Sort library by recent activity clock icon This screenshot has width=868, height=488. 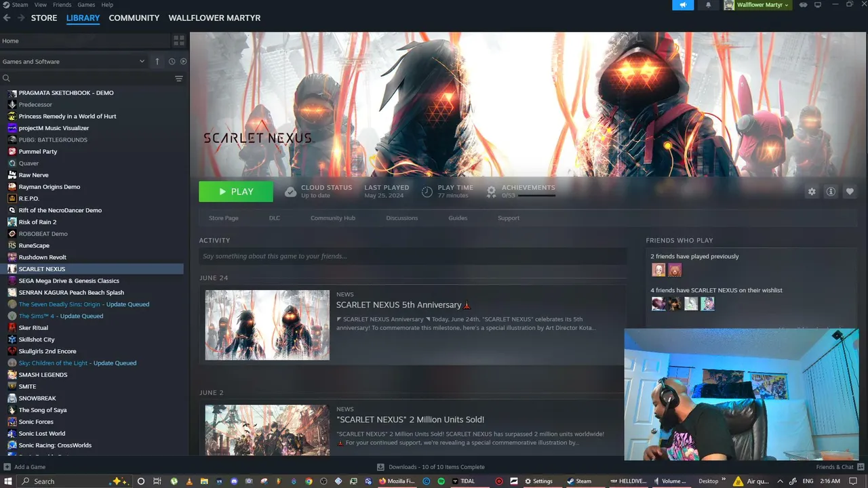172,61
